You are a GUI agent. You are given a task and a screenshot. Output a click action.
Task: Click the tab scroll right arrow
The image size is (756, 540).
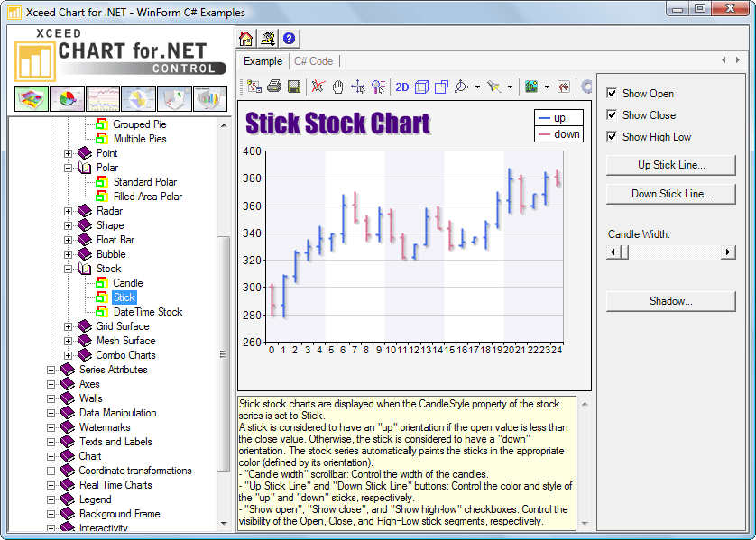(738, 60)
